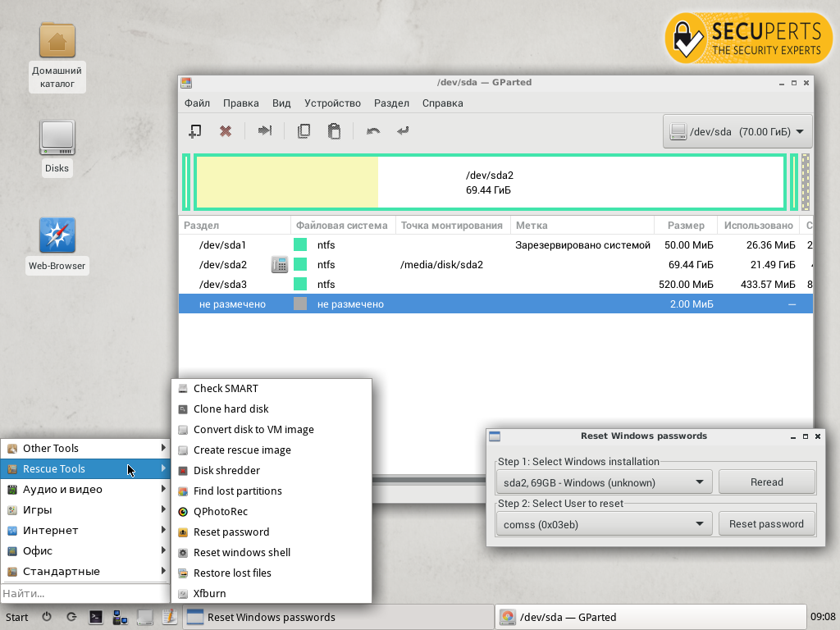This screenshot has height=630, width=840.
Task: Open the Справка menu in GParted
Action: [442, 103]
